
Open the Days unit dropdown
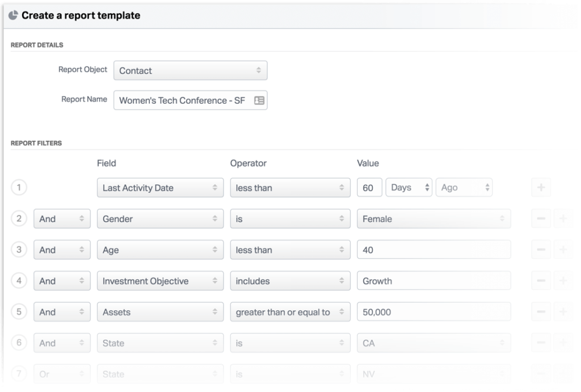tap(409, 187)
